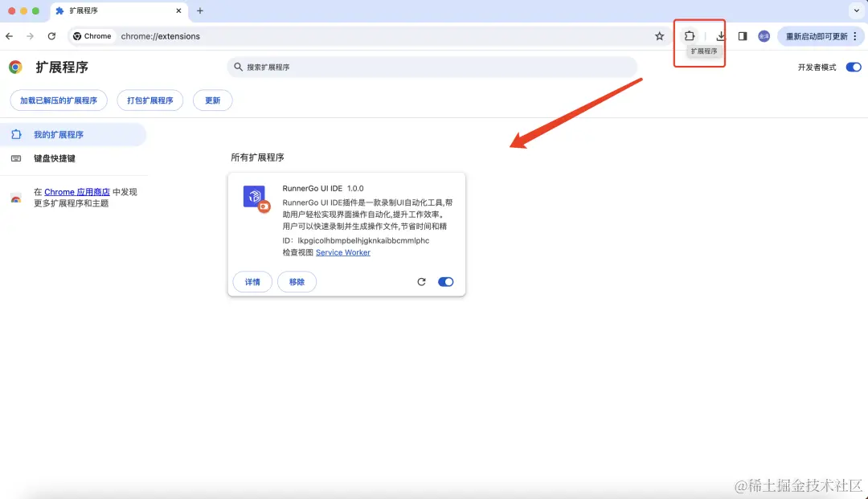The image size is (868, 499).
Task: Disable the RunnerGo UI IDE extension toggle
Action: [x=445, y=281]
